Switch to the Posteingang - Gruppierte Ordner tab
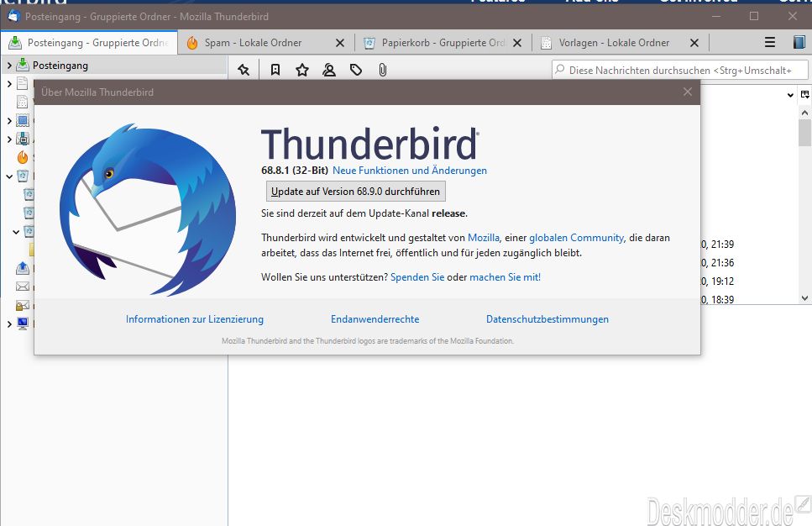 click(x=89, y=43)
